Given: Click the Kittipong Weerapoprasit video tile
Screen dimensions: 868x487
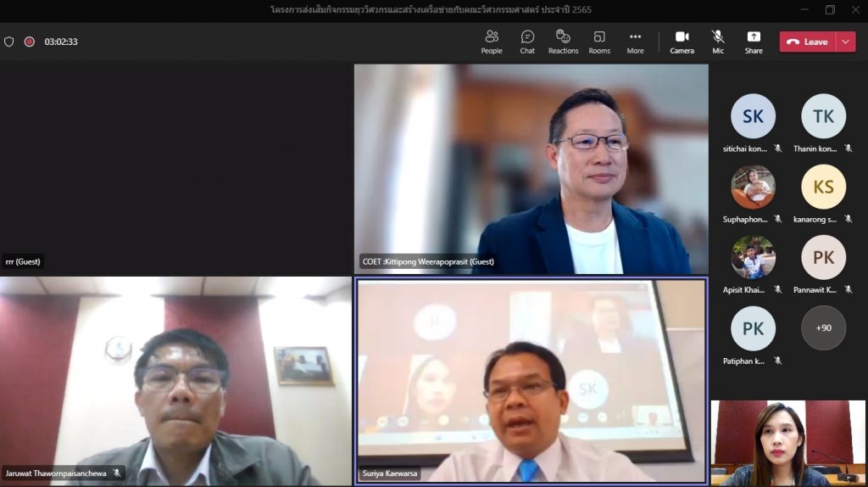Looking at the screenshot, I should (x=531, y=169).
